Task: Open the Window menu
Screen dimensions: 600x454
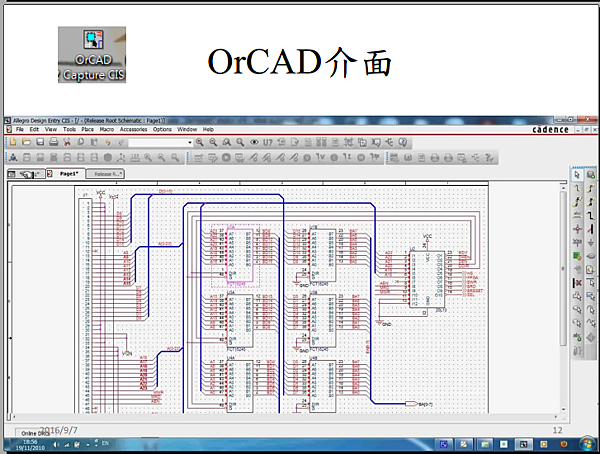Action: (187, 129)
